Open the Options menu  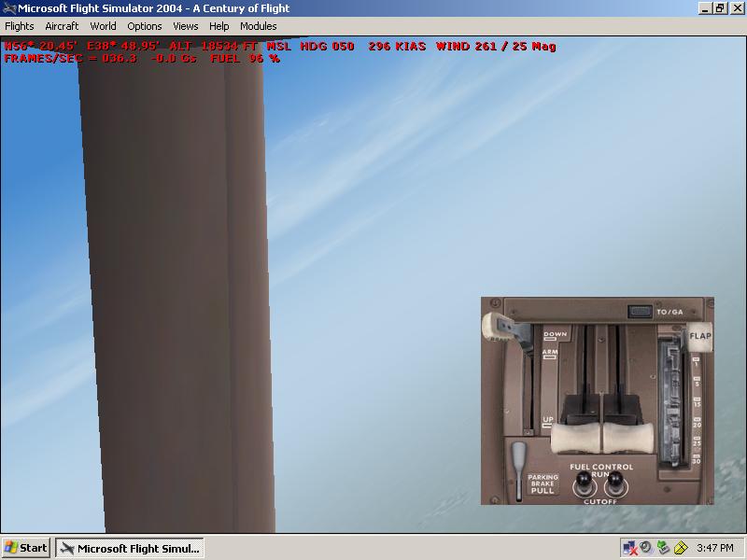click(x=145, y=26)
